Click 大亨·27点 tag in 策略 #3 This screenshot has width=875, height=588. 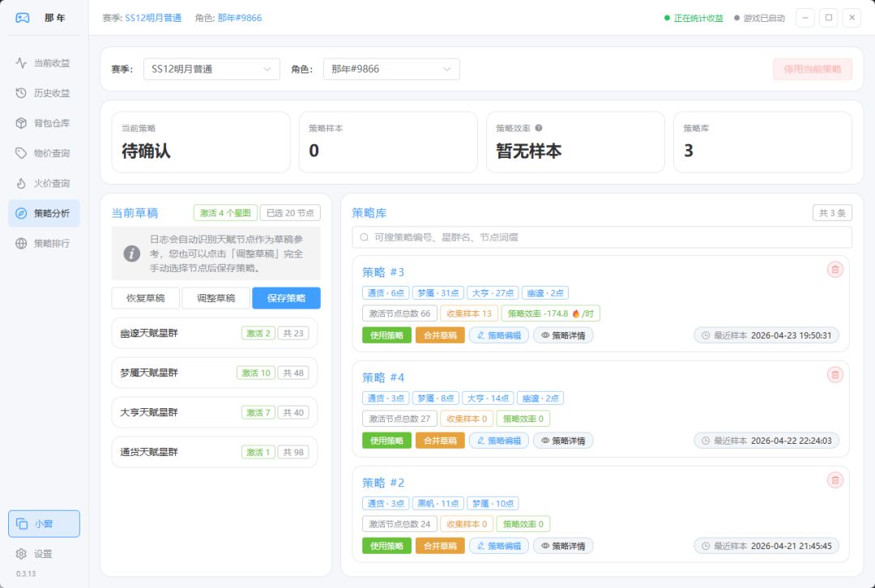click(x=493, y=293)
